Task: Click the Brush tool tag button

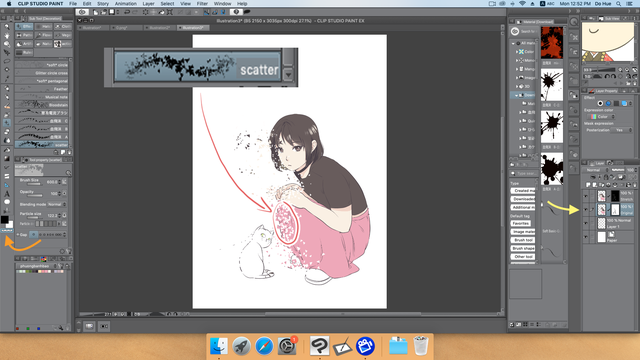Action: pos(523,240)
